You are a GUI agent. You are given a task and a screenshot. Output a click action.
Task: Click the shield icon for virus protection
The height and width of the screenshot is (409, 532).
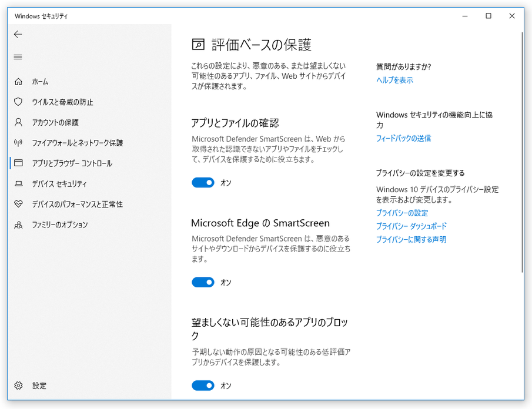pos(18,102)
